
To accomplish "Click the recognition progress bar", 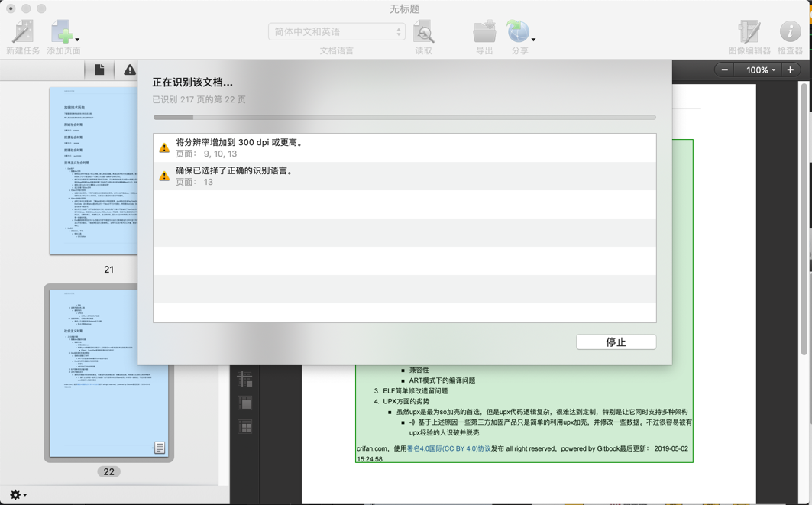I will [x=404, y=118].
